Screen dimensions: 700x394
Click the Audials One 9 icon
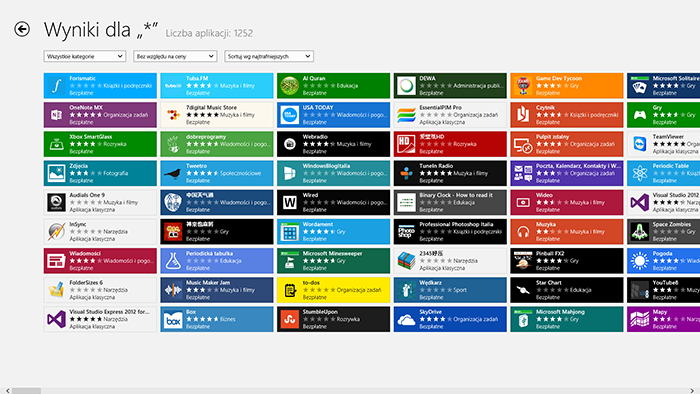56,203
